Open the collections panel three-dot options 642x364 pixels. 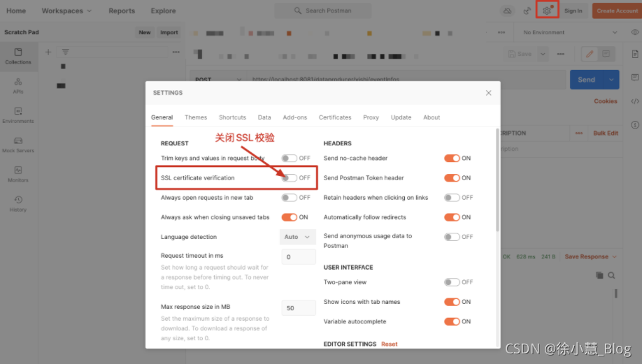click(x=176, y=52)
